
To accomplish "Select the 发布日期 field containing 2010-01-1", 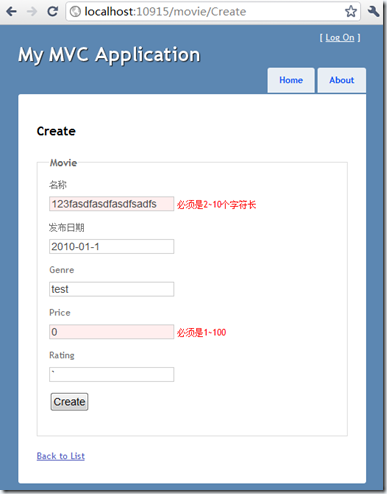I will 111,246.
